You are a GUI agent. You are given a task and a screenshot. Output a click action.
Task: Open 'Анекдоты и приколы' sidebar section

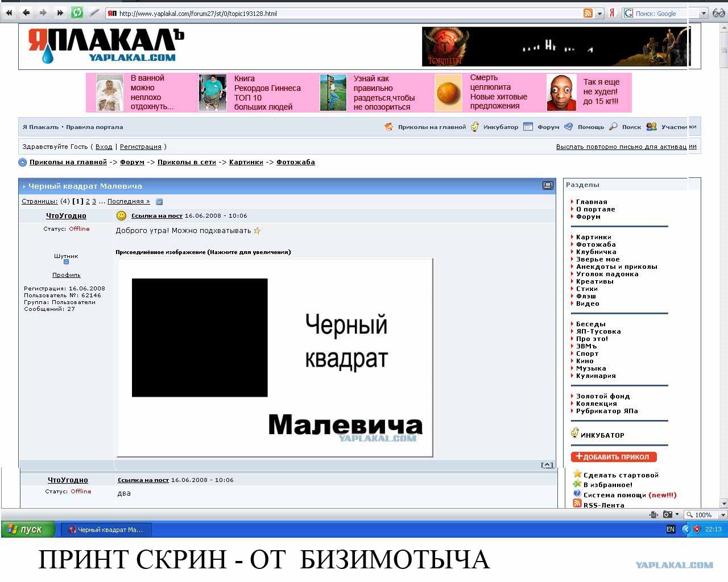click(x=617, y=267)
